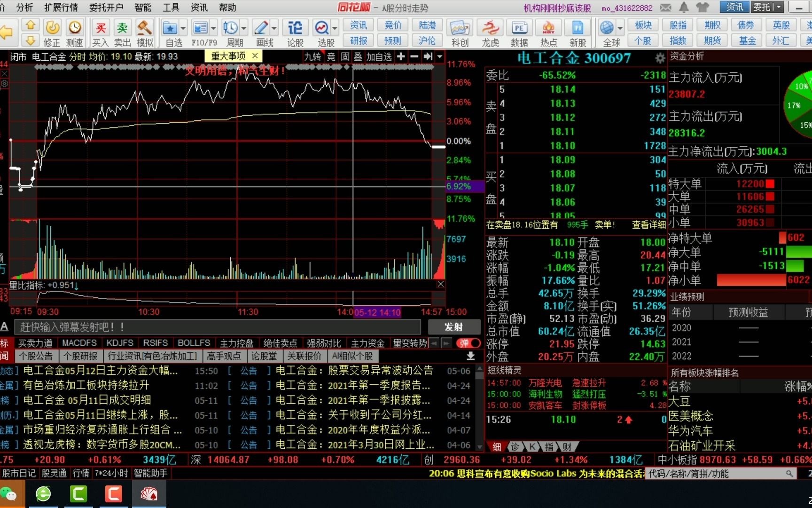Click the 竞价 toolbar button

point(393,25)
